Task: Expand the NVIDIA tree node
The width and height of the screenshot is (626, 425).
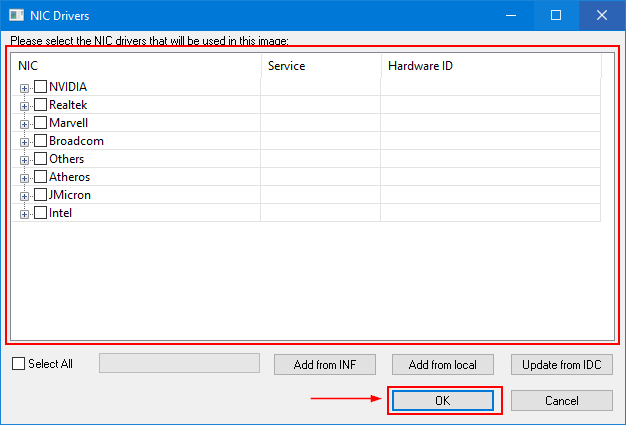Action: click(x=25, y=87)
